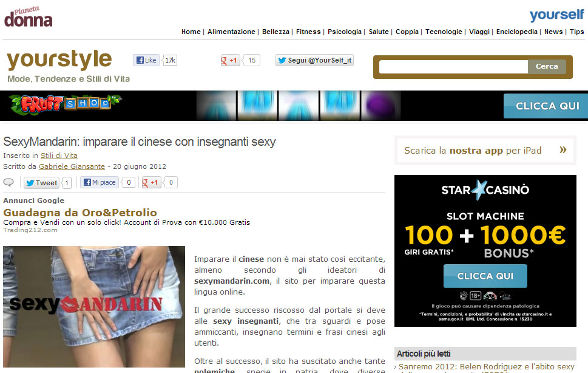Click the Annunci Google label
Image resolution: width=588 pixels, height=373 pixels.
[34, 200]
